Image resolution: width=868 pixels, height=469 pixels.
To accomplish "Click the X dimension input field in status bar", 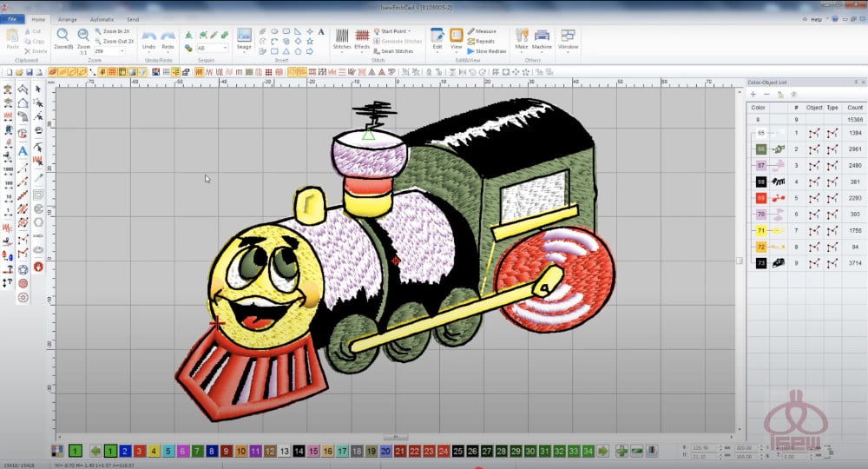I will tap(705, 447).
